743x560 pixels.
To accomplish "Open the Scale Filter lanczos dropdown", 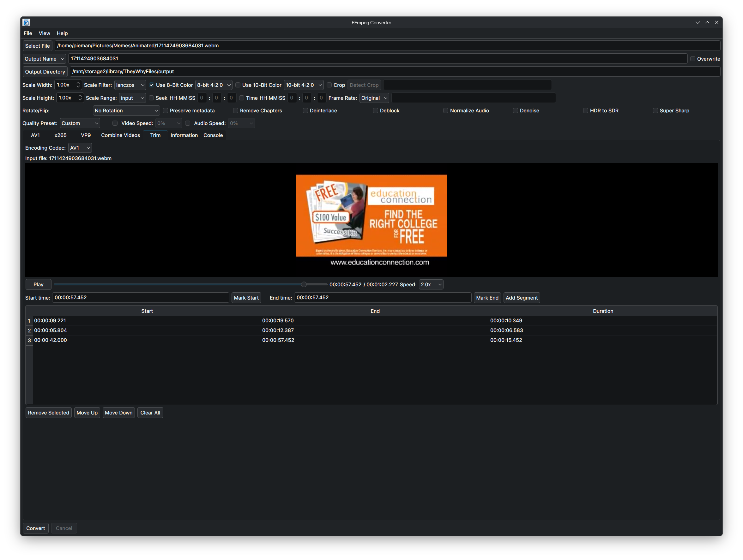I will [x=130, y=85].
